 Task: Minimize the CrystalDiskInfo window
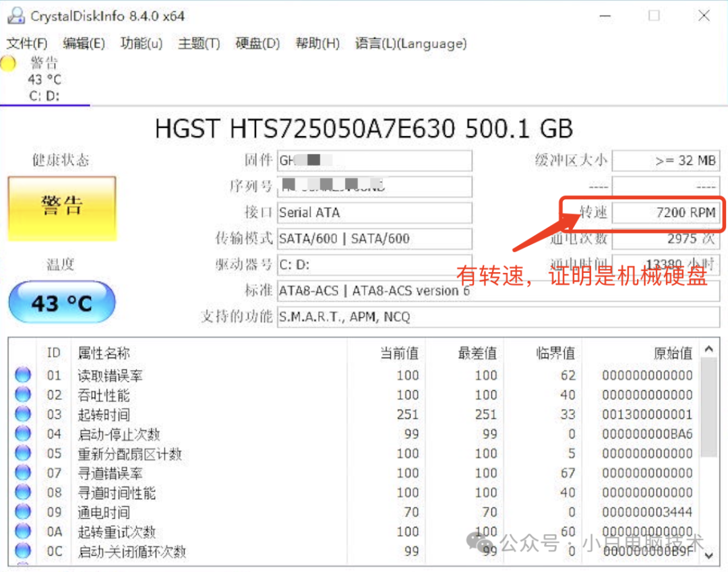[605, 15]
